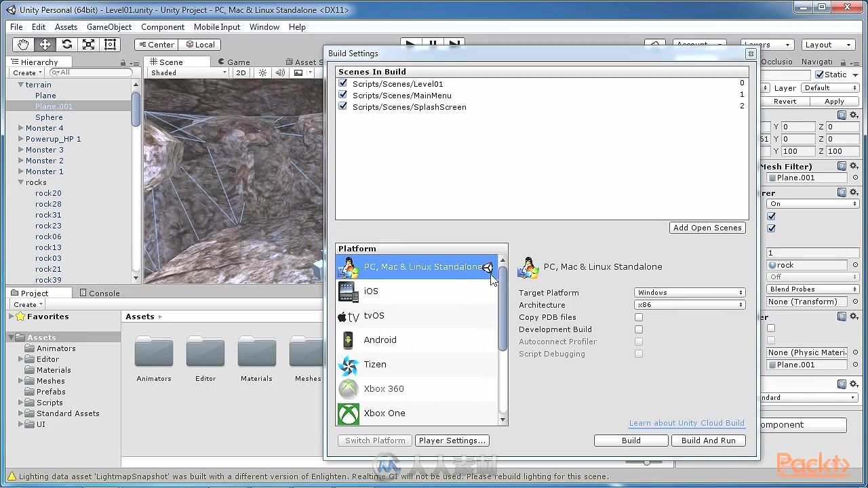The height and width of the screenshot is (488, 868).
Task: Toggle 2D scene view mode
Action: click(241, 73)
